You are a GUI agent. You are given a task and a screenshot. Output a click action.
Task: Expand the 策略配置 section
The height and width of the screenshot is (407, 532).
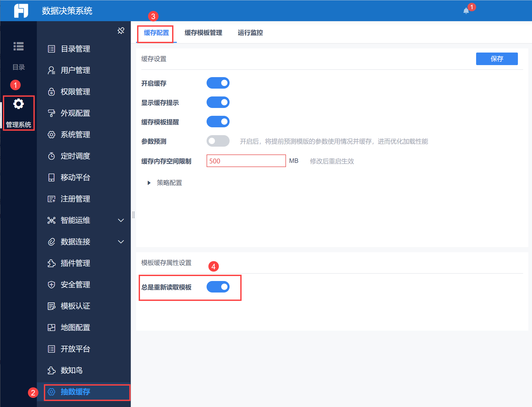point(149,183)
